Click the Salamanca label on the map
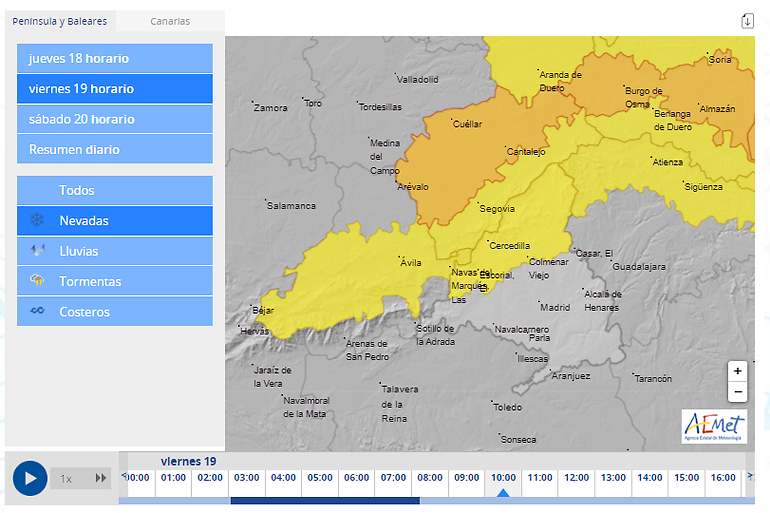 291,206
